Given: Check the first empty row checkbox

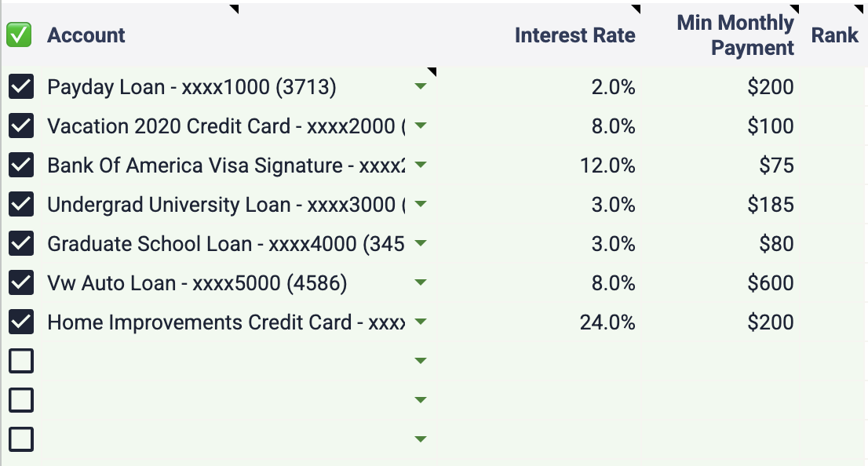Looking at the screenshot, I should [21, 361].
